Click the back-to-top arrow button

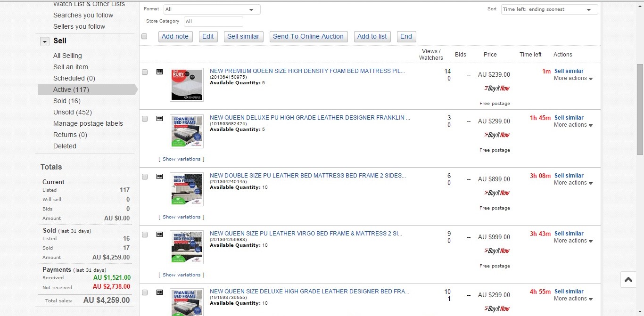point(628,279)
